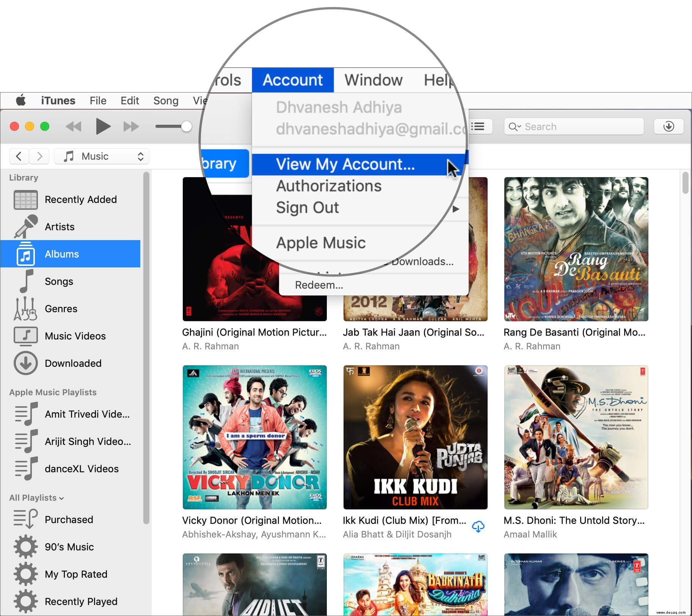
Task: Go forward with the right chevron
Action: pos(39,156)
